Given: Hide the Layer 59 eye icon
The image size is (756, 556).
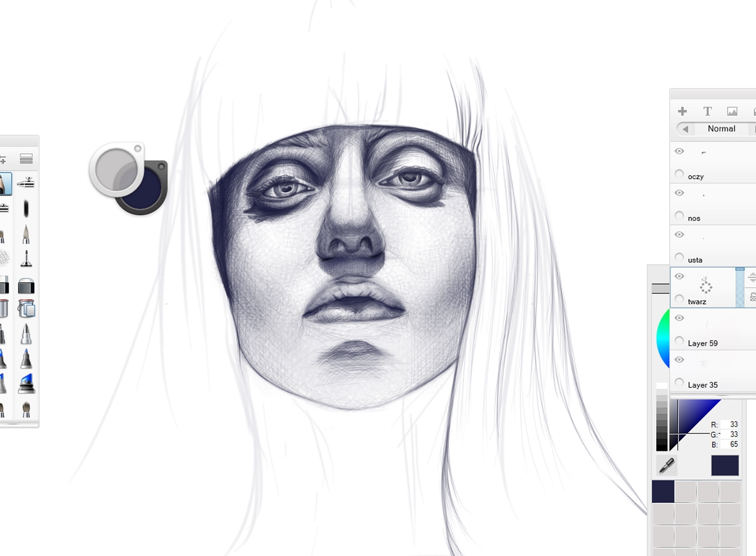Looking at the screenshot, I should point(679,318).
